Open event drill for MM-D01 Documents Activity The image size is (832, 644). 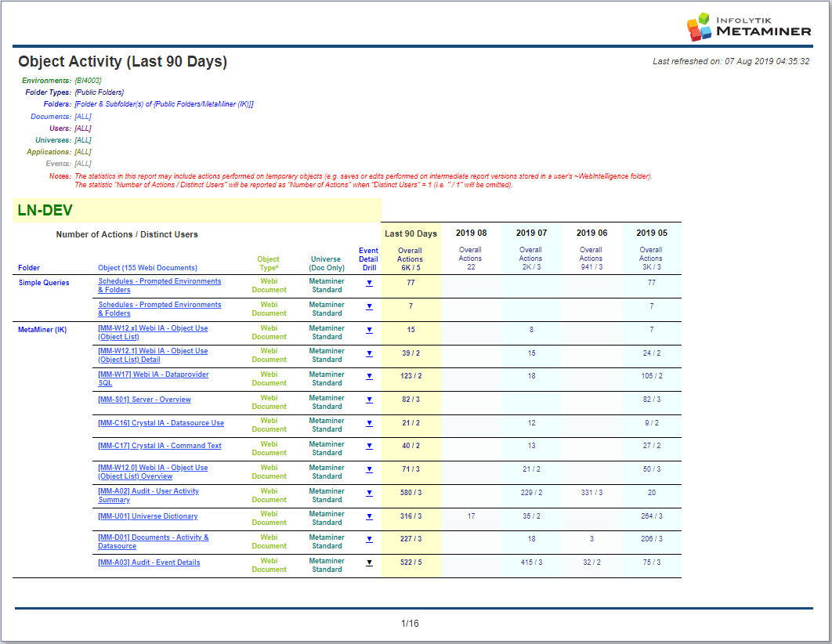pos(369,539)
